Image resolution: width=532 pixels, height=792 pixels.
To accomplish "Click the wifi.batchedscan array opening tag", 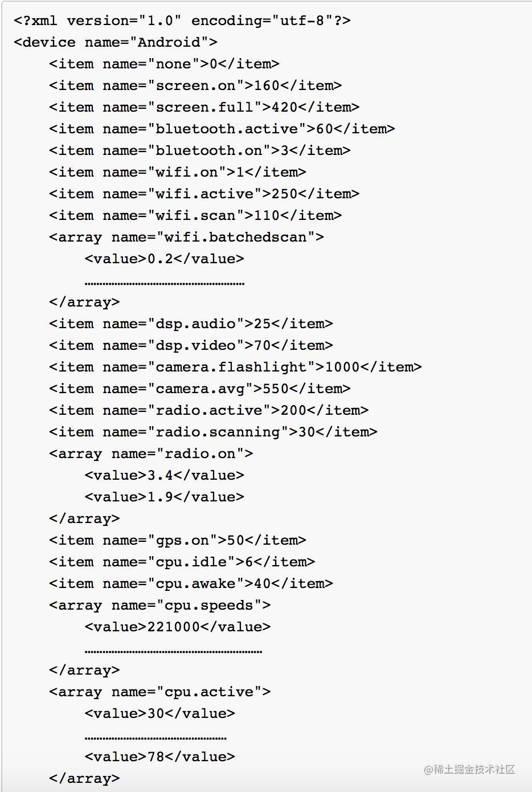I will click(187, 237).
